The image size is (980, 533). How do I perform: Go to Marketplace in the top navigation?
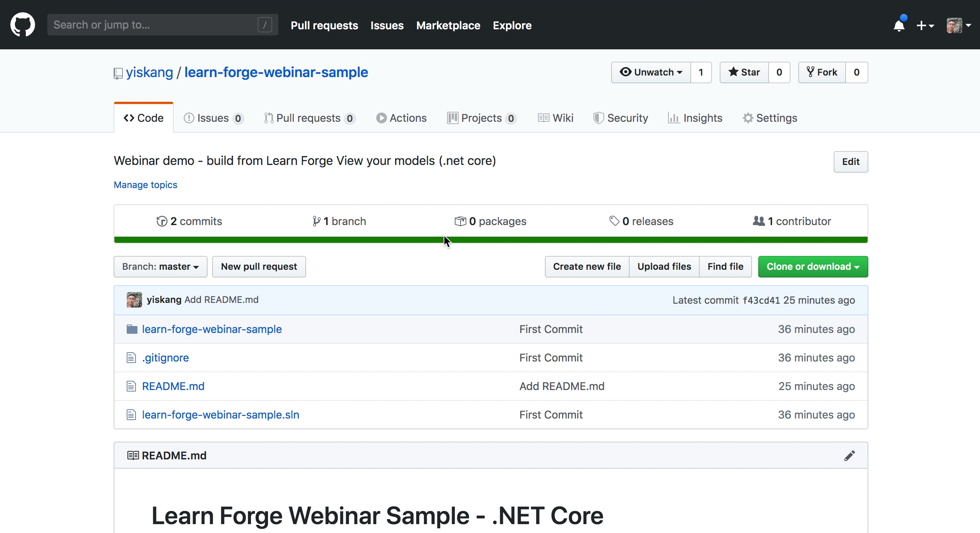pos(448,25)
